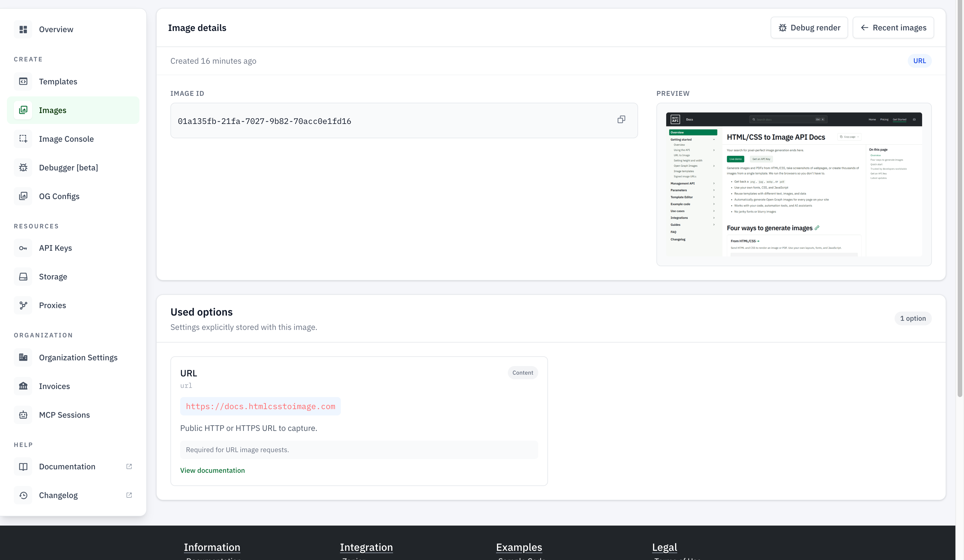
Task: Click the Content tag badge
Action: click(522, 373)
